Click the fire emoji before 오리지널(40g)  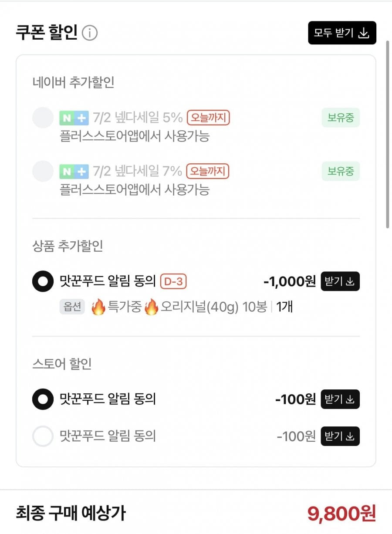(152, 307)
